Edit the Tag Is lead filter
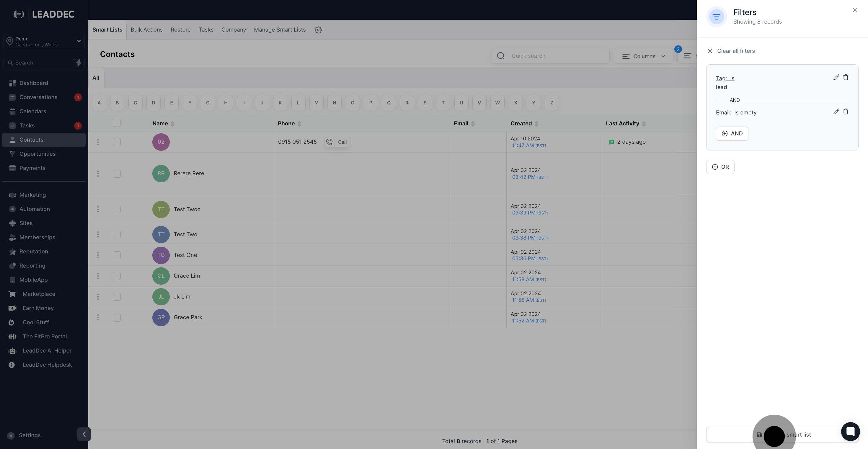The image size is (868, 449). 836,77
